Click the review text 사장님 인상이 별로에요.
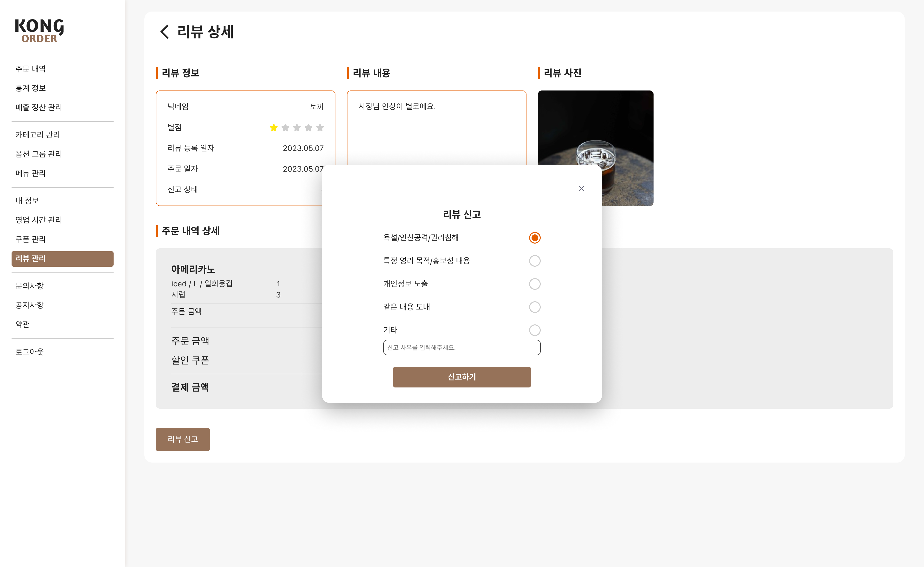 pyautogui.click(x=397, y=107)
